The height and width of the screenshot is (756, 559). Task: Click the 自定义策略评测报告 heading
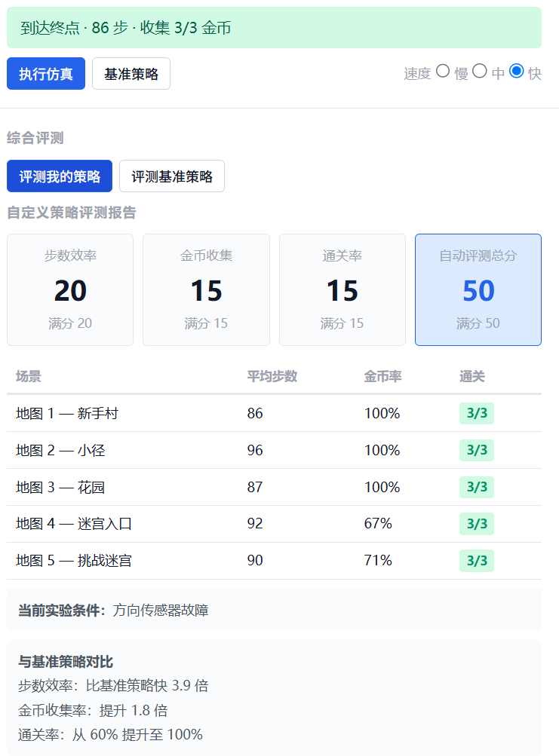(x=72, y=213)
